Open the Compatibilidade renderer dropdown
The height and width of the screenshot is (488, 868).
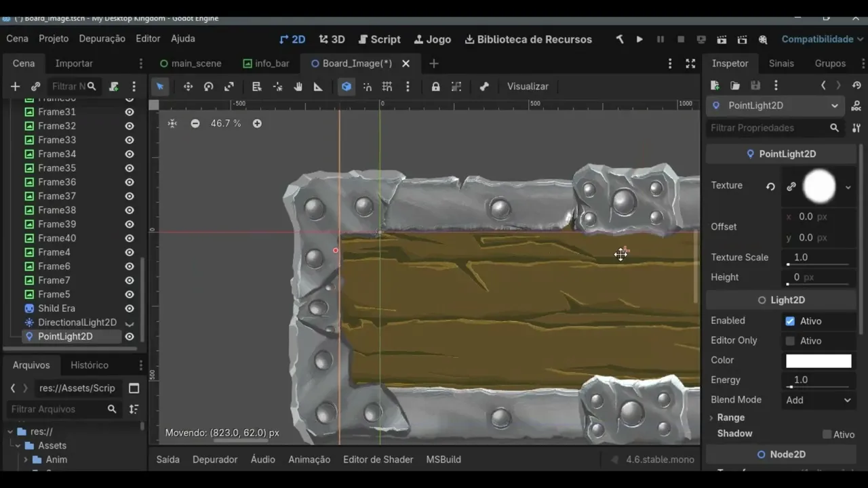click(822, 39)
